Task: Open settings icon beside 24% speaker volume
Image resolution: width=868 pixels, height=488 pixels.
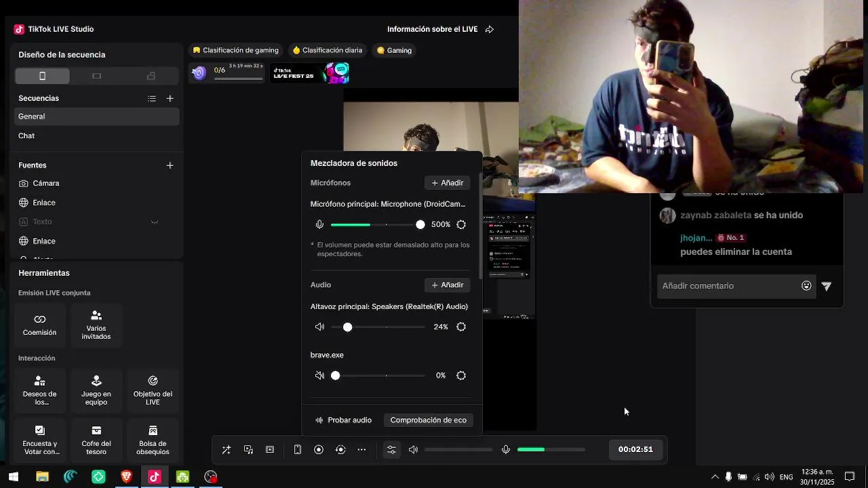Action: (x=461, y=327)
